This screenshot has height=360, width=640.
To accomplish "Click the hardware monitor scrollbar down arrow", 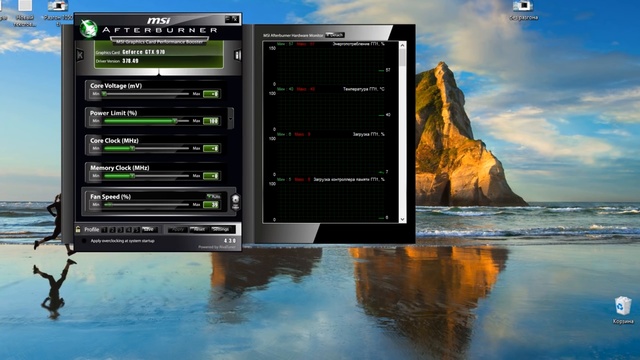I will tap(402, 219).
